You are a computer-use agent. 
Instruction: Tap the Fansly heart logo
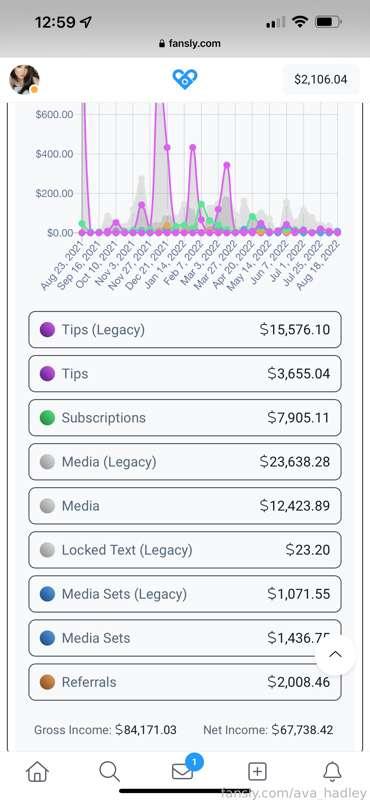coord(185,80)
